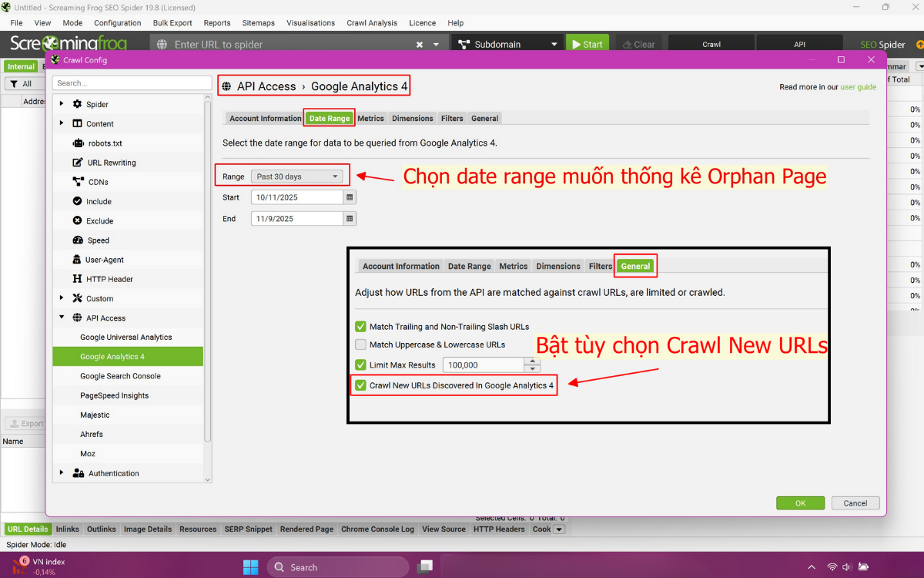Viewport: 924px width, 578px height.
Task: Click the User-Agent icon
Action: click(x=77, y=260)
